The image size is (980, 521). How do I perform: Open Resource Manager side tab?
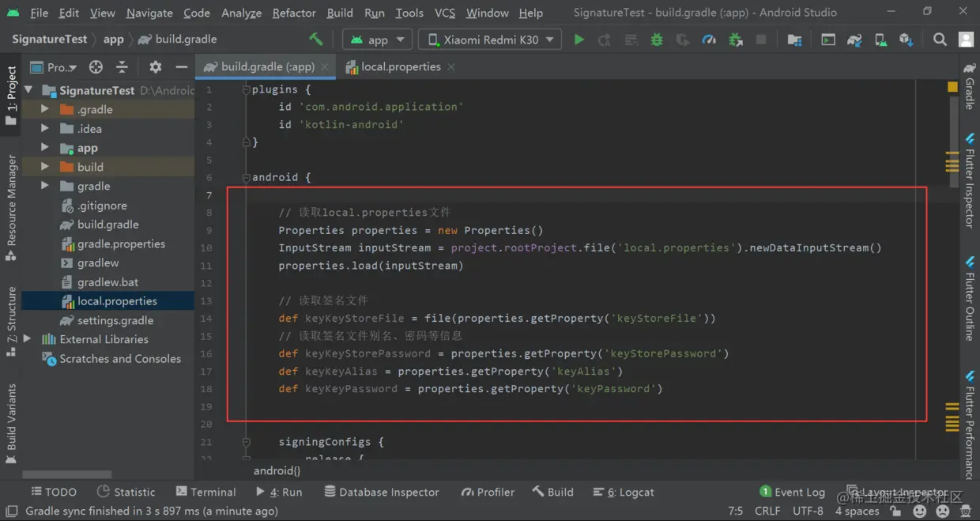click(x=11, y=208)
